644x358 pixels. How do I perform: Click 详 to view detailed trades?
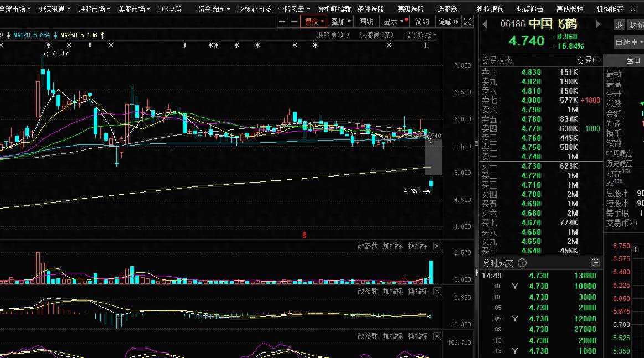point(595,263)
